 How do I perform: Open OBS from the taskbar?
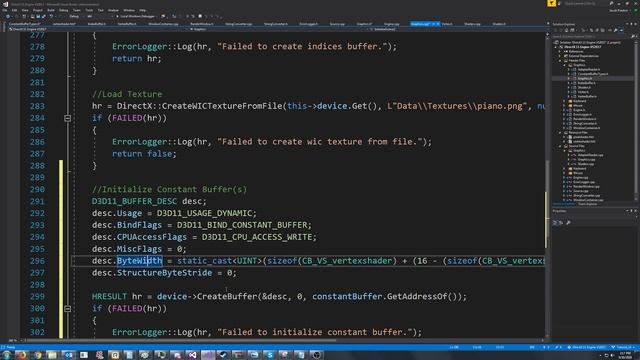[x=316, y=355]
